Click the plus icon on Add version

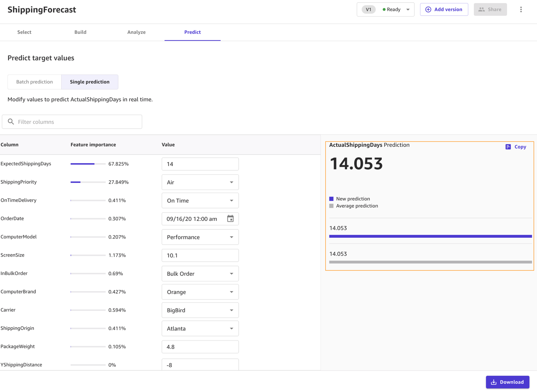tap(428, 9)
